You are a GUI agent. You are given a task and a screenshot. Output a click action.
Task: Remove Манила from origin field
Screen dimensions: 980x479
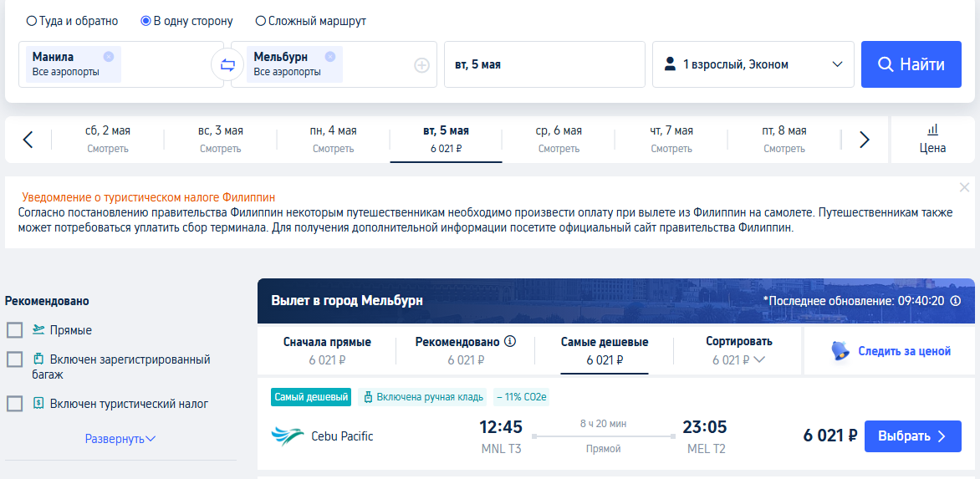pyautogui.click(x=109, y=56)
